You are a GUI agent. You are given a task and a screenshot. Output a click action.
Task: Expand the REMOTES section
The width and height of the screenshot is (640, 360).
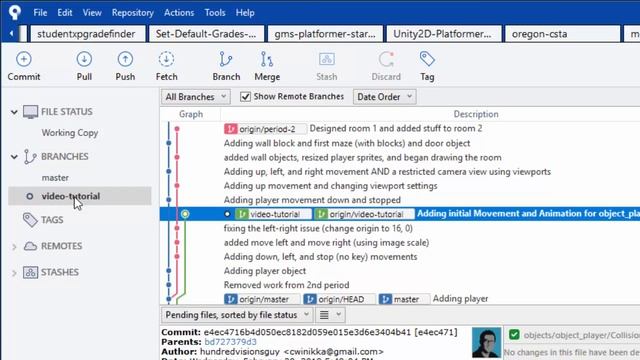point(14,247)
